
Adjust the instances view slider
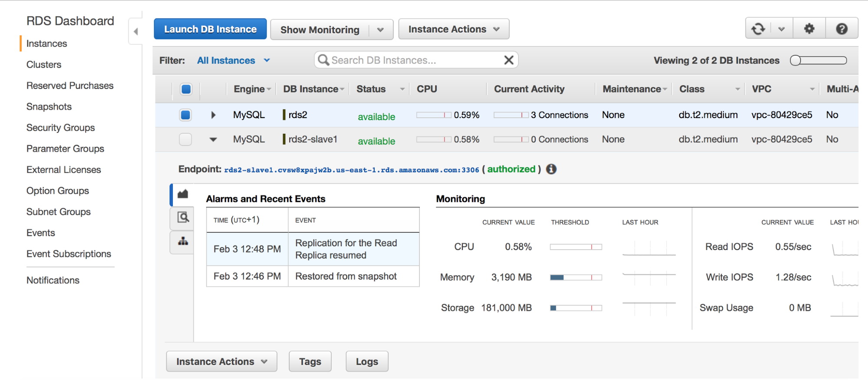818,60
